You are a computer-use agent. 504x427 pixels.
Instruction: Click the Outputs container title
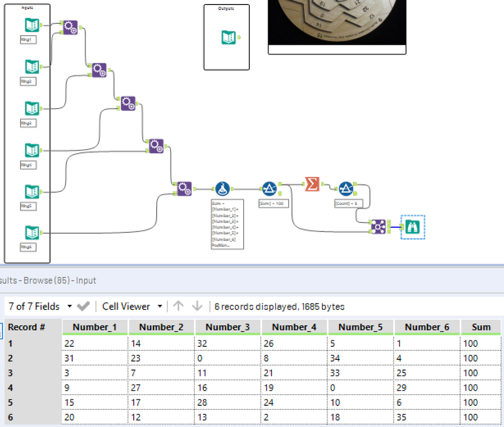pos(227,9)
